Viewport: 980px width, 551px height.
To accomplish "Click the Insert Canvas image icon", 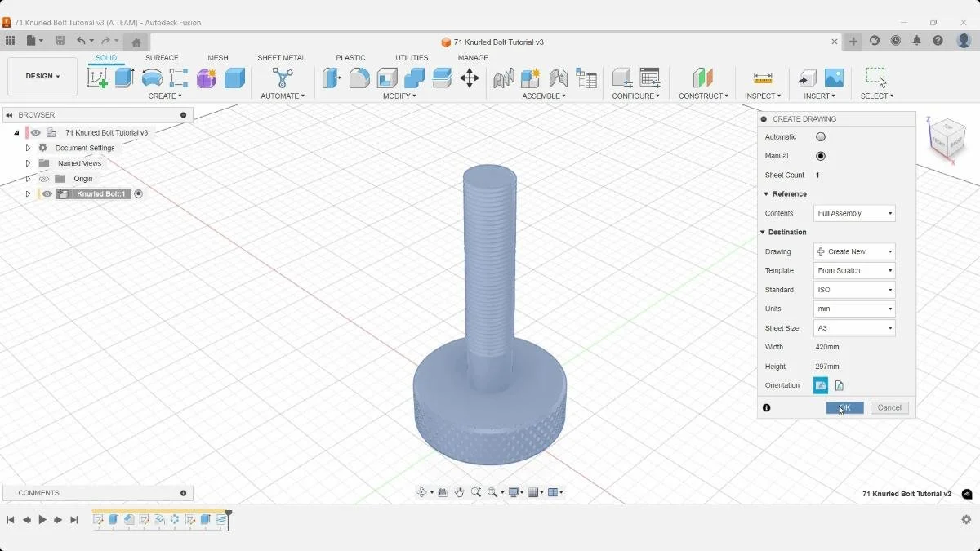I will 834,78.
